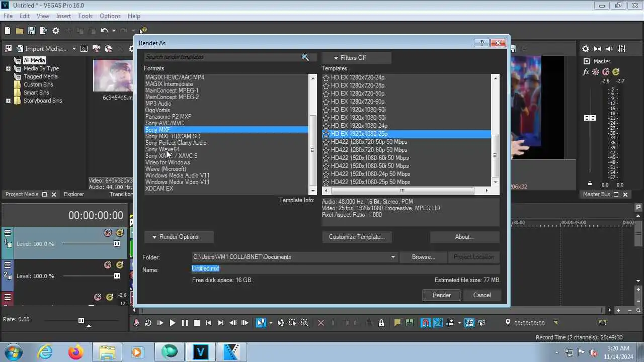
Task: Click Play From Start button
Action: (160, 323)
